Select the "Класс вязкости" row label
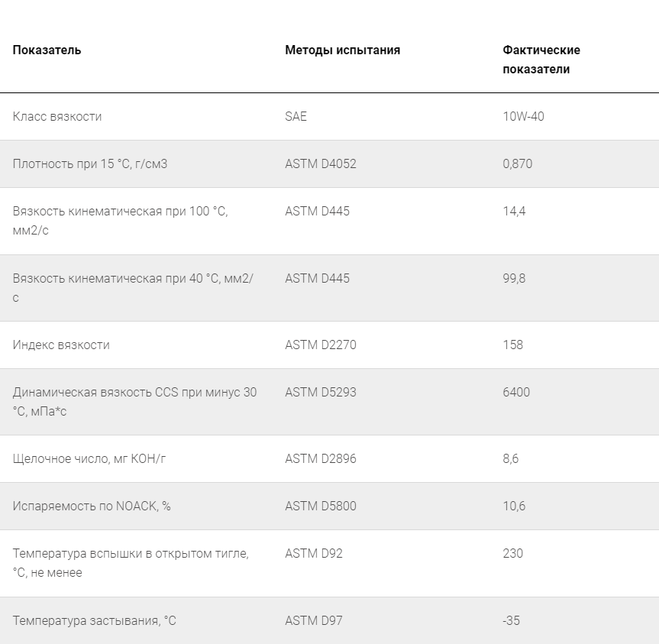The image size is (659, 644). click(x=57, y=117)
